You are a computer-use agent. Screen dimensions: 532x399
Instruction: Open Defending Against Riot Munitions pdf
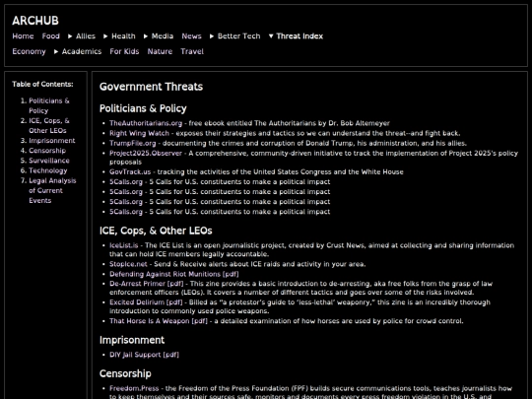[x=174, y=274]
